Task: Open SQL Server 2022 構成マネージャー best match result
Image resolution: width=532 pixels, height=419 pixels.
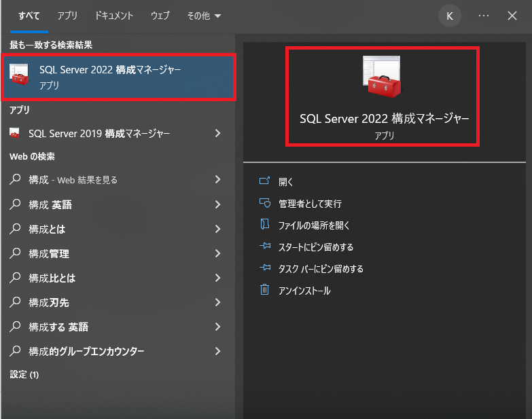Action: click(118, 77)
